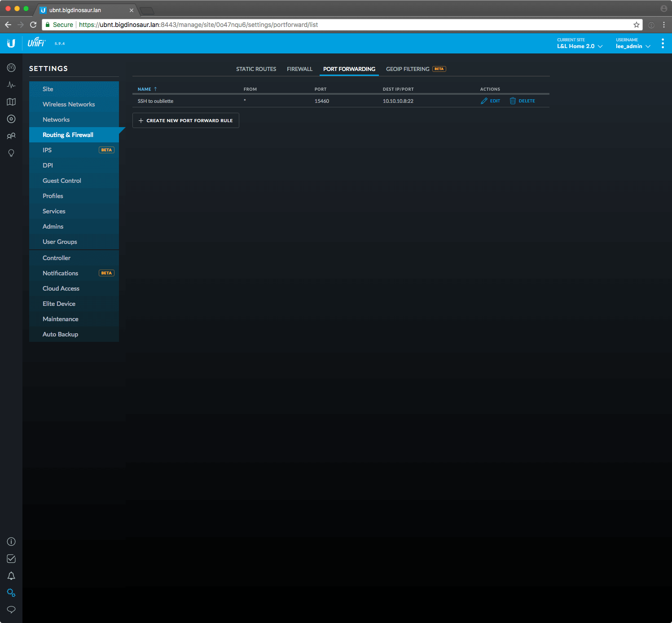Switch to the Static Routes tab

pyautogui.click(x=256, y=69)
